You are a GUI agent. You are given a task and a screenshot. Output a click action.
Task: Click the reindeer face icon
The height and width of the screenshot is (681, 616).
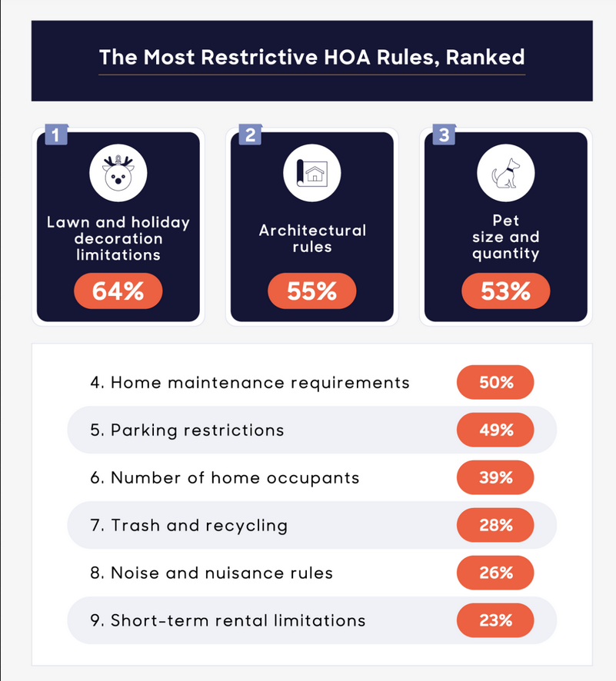[x=118, y=173]
